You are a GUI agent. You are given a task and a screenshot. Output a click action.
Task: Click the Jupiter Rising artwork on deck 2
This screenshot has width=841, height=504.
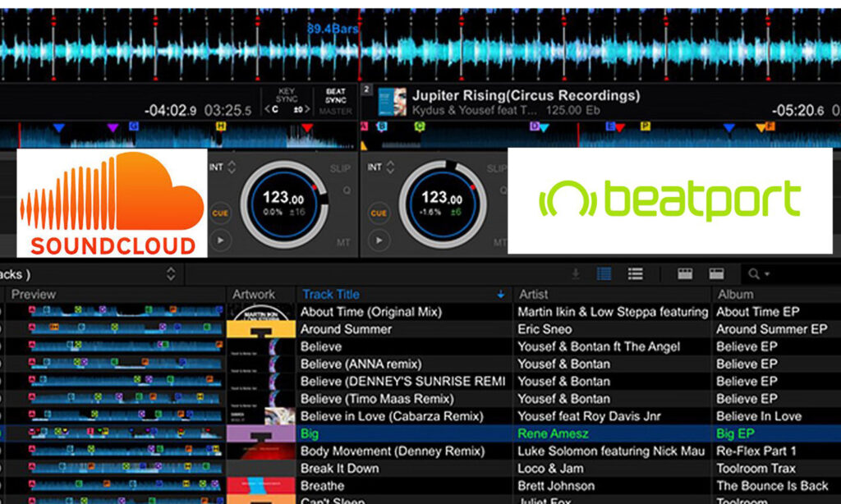392,102
